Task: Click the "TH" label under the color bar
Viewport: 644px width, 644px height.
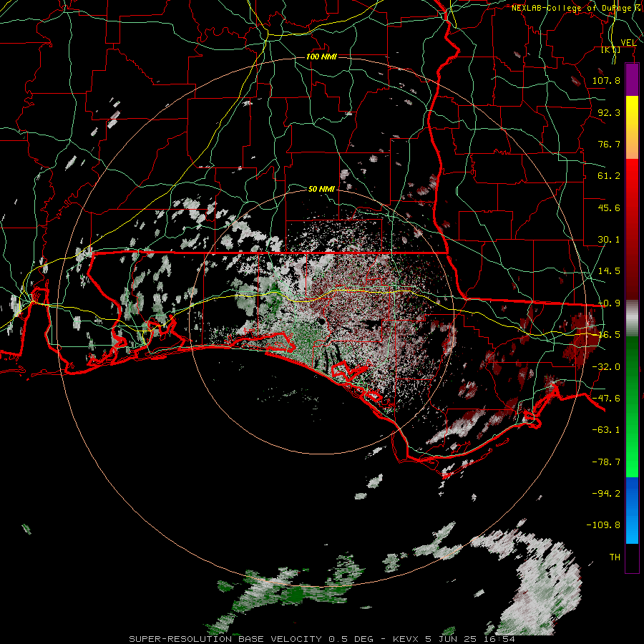Action: click(615, 557)
